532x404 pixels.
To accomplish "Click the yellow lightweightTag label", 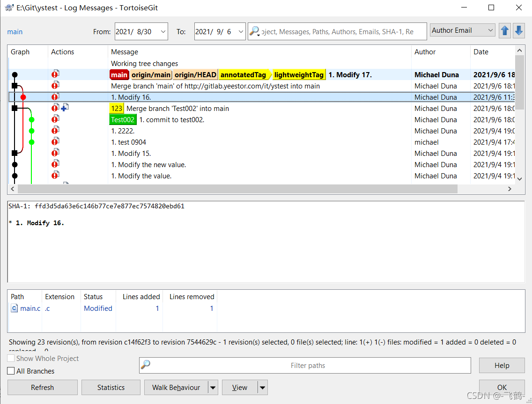I will tap(299, 74).
